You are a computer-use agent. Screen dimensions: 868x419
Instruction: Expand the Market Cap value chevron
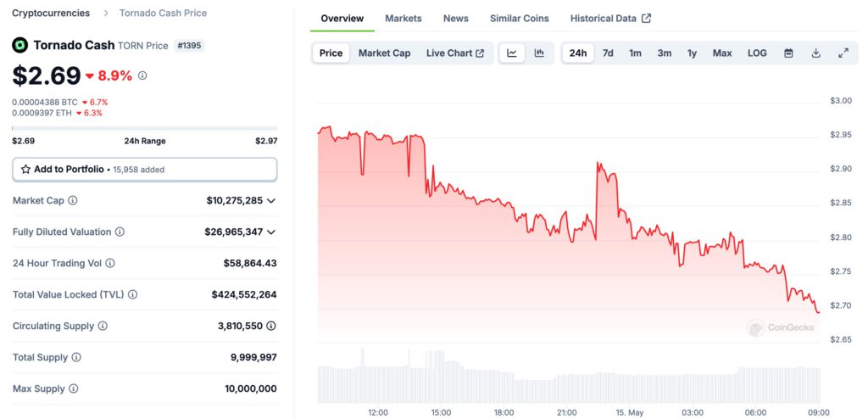click(271, 201)
